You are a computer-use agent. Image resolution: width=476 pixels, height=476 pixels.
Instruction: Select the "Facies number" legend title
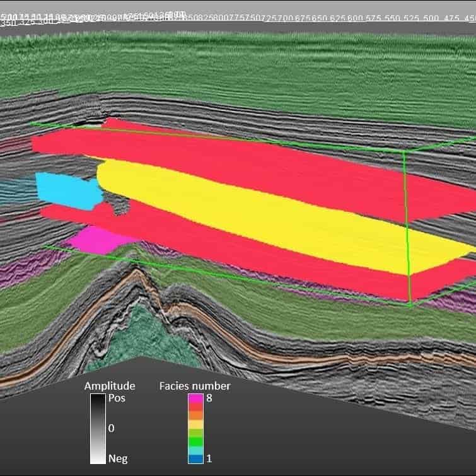tap(195, 386)
